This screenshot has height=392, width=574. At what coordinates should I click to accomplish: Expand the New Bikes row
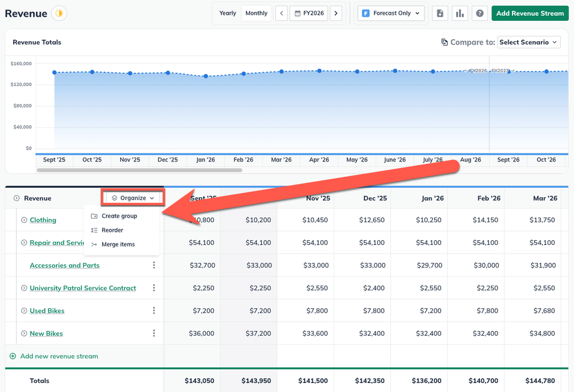point(24,333)
